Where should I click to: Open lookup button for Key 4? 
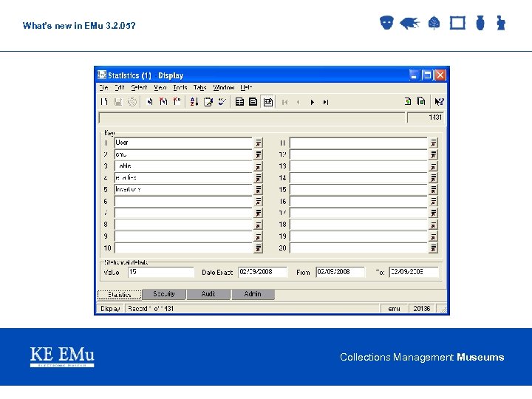258,178
